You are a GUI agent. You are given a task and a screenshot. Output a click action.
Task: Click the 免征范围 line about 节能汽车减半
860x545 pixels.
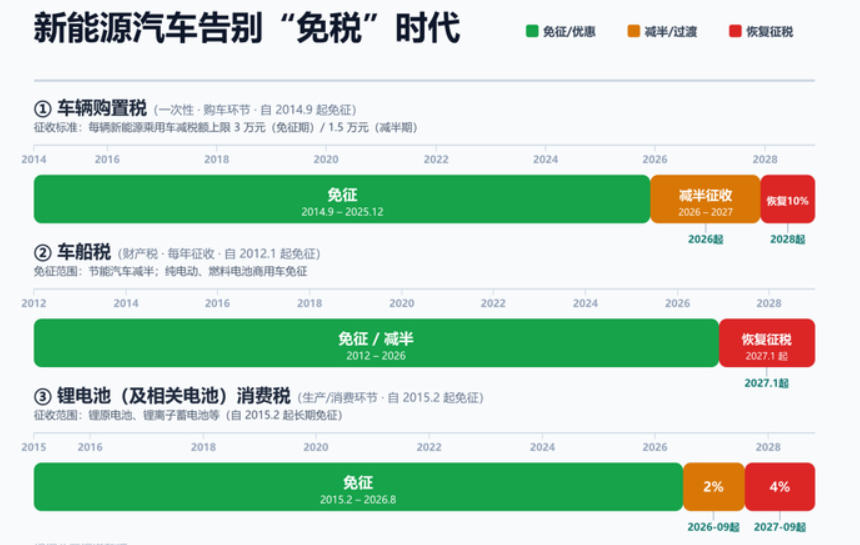(x=171, y=271)
